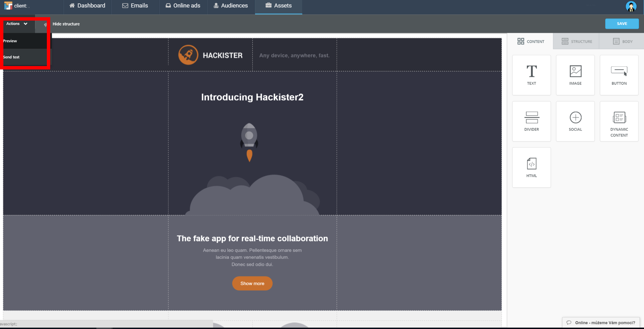This screenshot has width=644, height=329.
Task: Select the Text content block
Action: pos(531,75)
